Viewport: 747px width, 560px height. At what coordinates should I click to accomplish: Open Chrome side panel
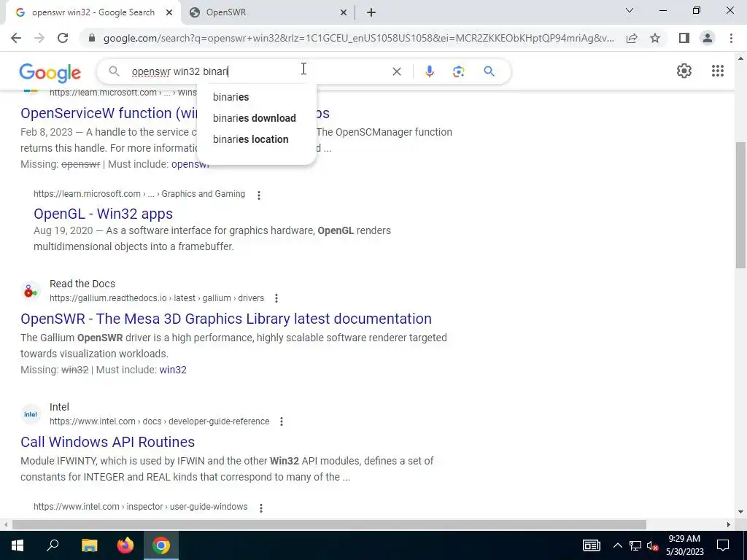pyautogui.click(x=684, y=38)
